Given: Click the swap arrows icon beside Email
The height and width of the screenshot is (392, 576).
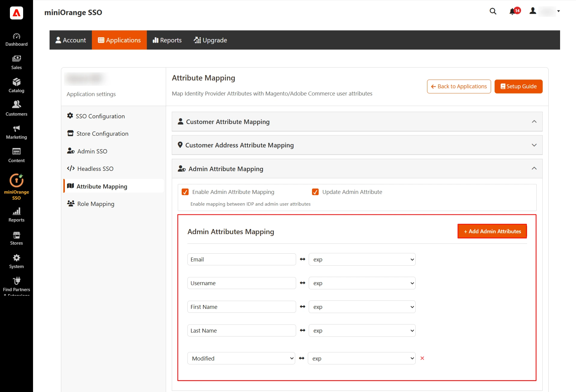Looking at the screenshot, I should coord(302,259).
